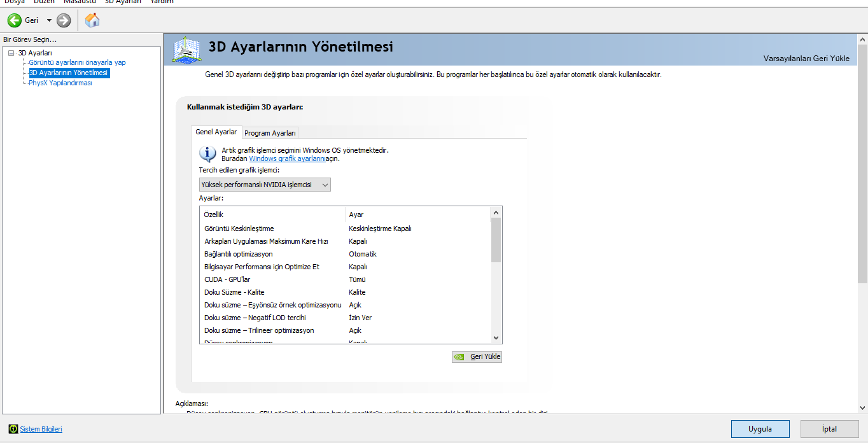
Task: Select Görüntü ayarlarını önayarla yap
Action: click(77, 62)
